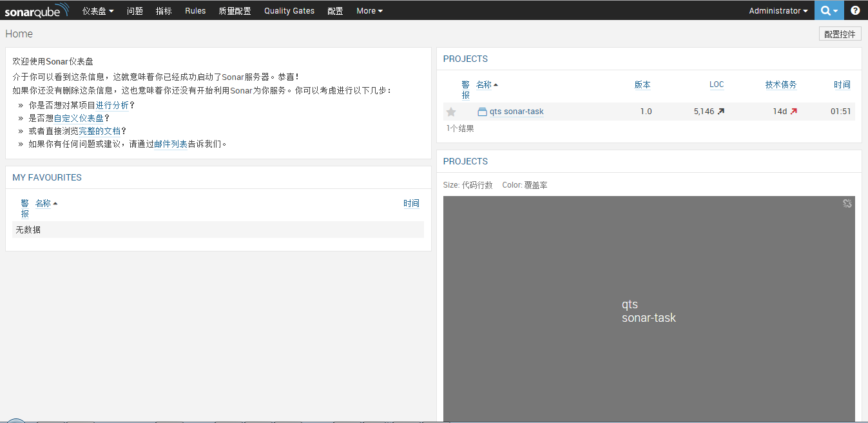Sort projects by 技术债务 column
The height and width of the screenshot is (423, 868).
click(x=781, y=84)
